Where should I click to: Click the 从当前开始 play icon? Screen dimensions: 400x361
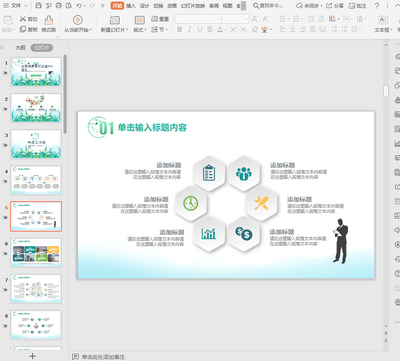click(77, 20)
